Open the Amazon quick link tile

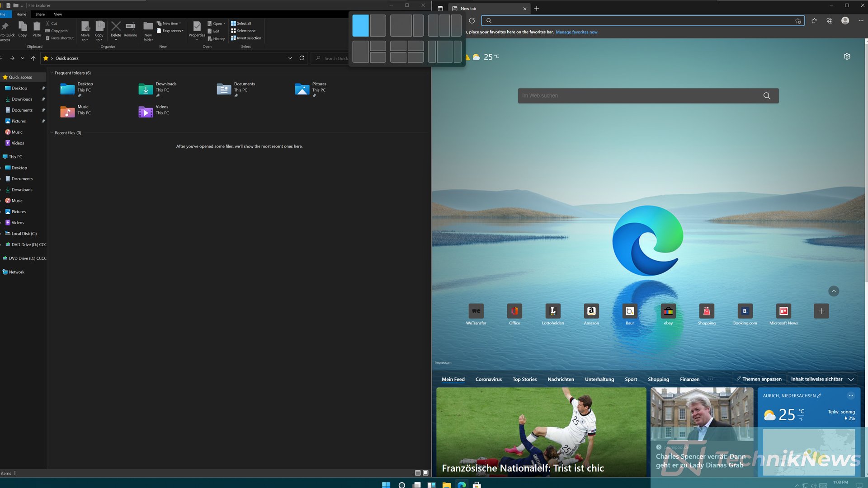(591, 314)
